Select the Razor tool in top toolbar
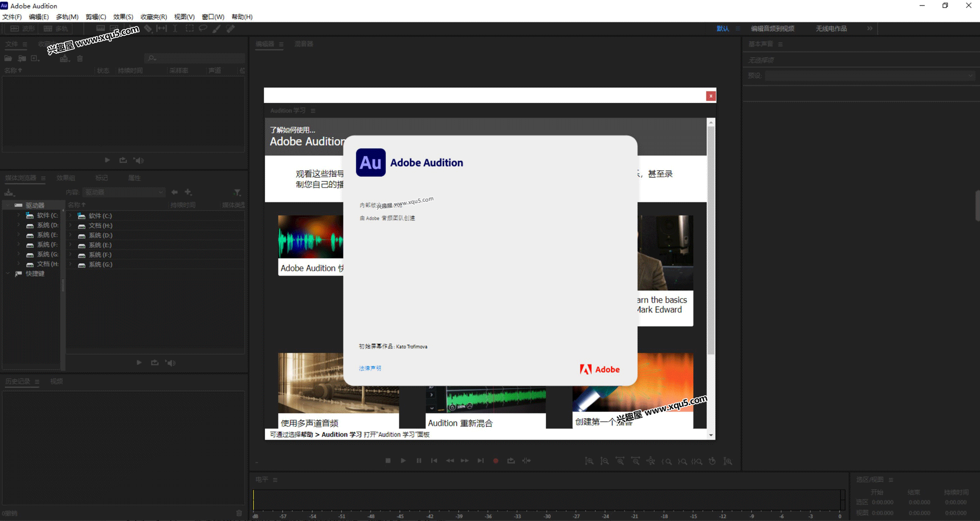 pos(148,29)
